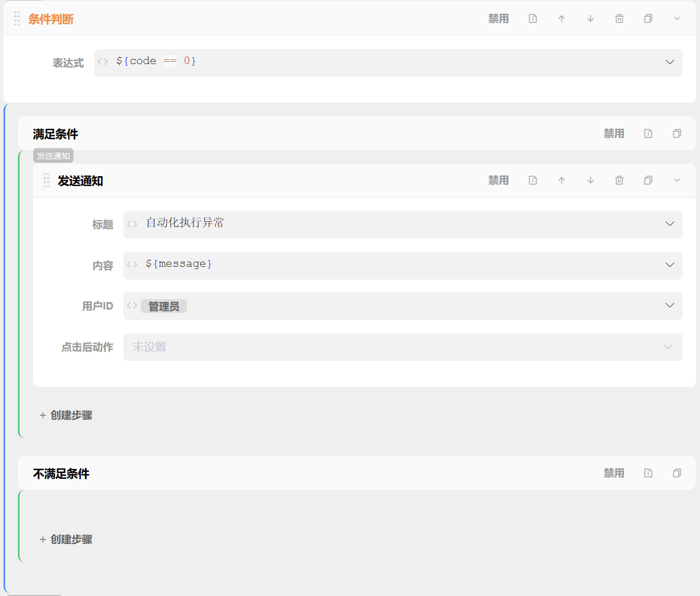Delete the 条件判断 step via trash icon

619,18
